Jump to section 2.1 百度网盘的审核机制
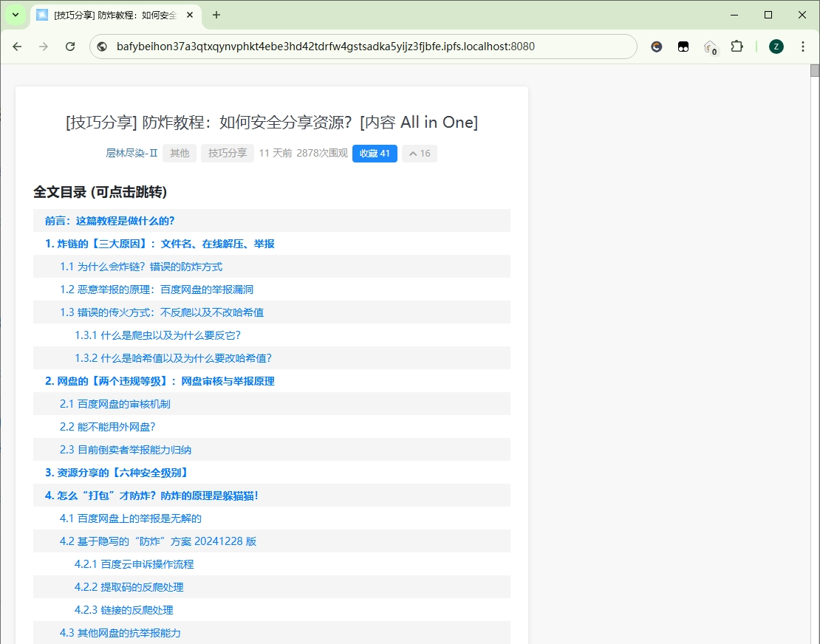 coord(115,404)
